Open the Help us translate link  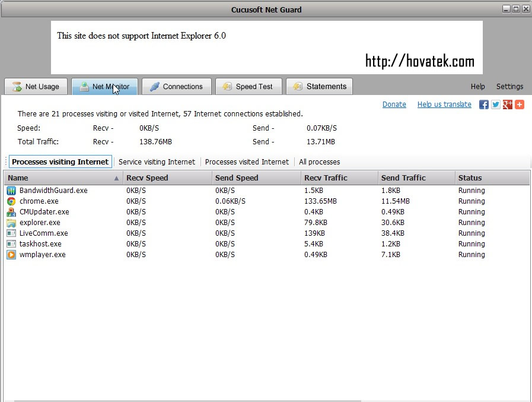coord(444,104)
